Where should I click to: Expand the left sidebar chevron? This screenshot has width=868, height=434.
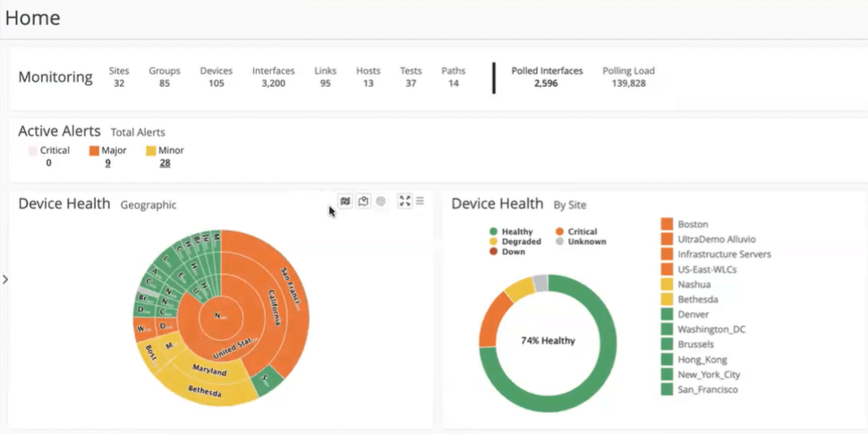tap(5, 279)
